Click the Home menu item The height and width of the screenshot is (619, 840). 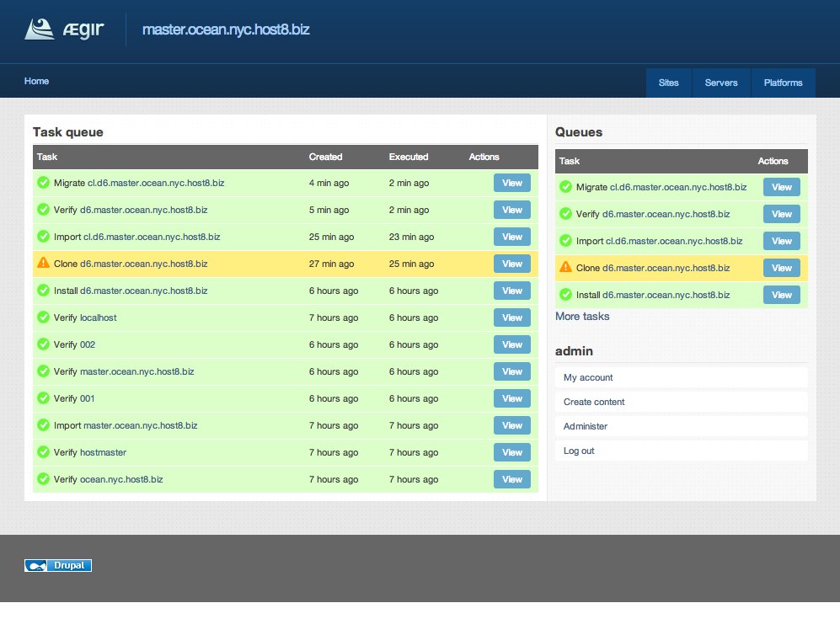36,81
